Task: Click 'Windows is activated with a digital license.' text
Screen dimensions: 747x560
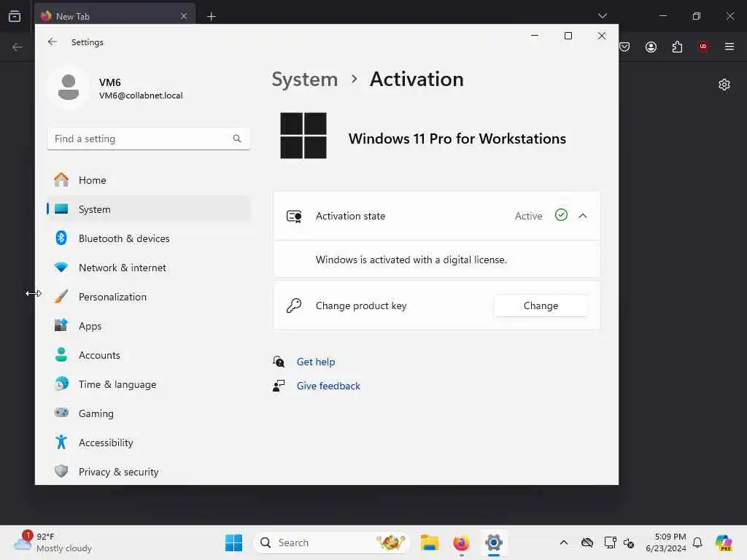Action: click(411, 260)
